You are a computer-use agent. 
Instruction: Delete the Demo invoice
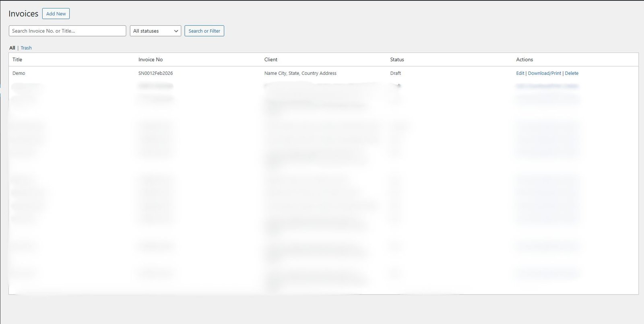tap(572, 73)
